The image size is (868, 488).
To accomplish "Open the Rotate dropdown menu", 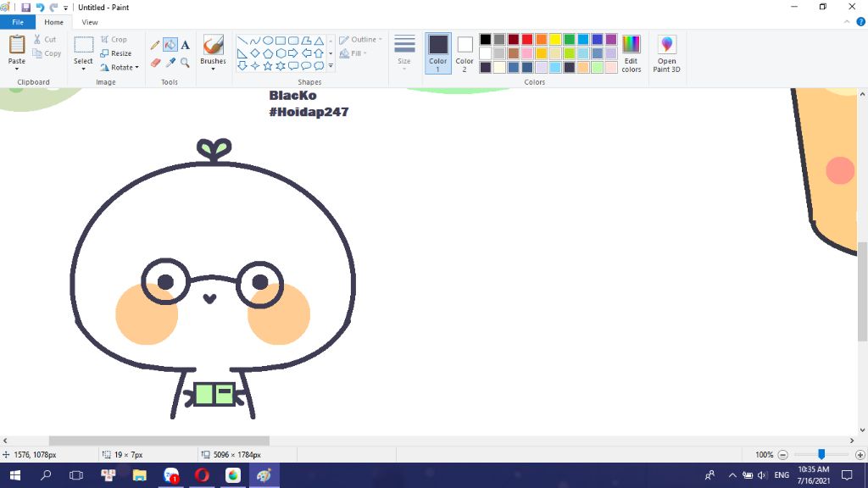I will pos(136,68).
